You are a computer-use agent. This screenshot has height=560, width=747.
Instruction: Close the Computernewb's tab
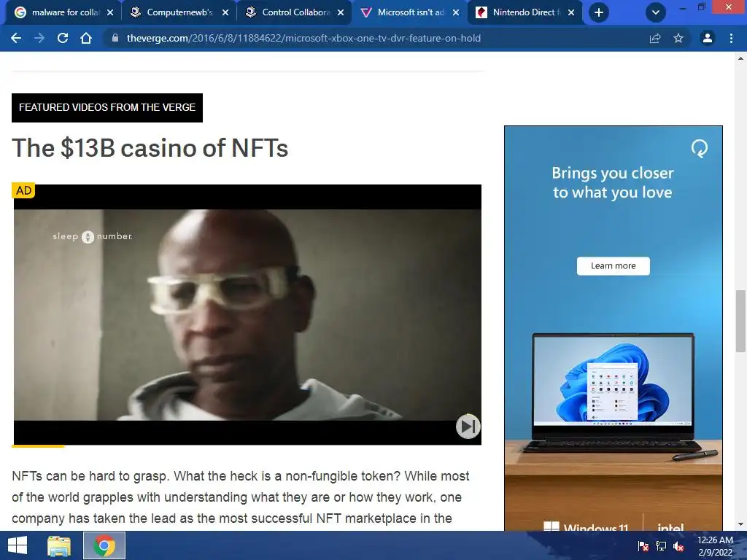click(x=225, y=12)
